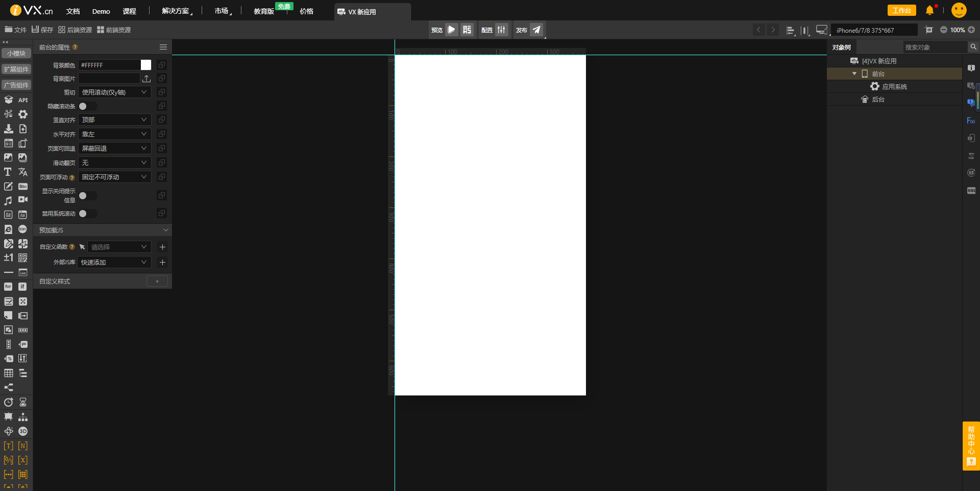Open the Demo menu item
The width and height of the screenshot is (980, 491).
pyautogui.click(x=101, y=11)
